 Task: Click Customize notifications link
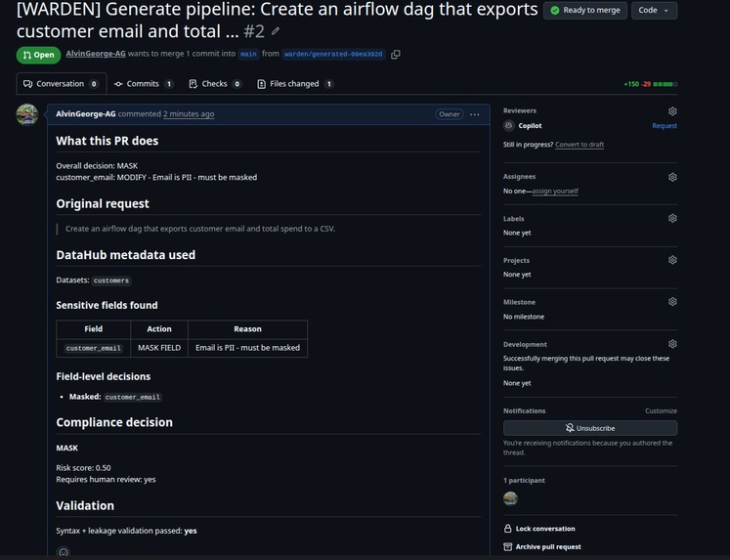[661, 410]
